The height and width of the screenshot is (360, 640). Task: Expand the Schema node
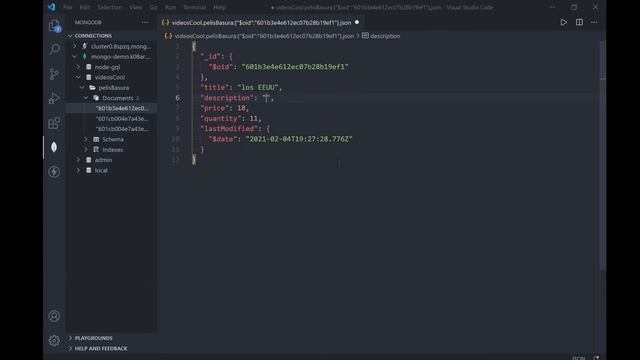click(x=86, y=139)
